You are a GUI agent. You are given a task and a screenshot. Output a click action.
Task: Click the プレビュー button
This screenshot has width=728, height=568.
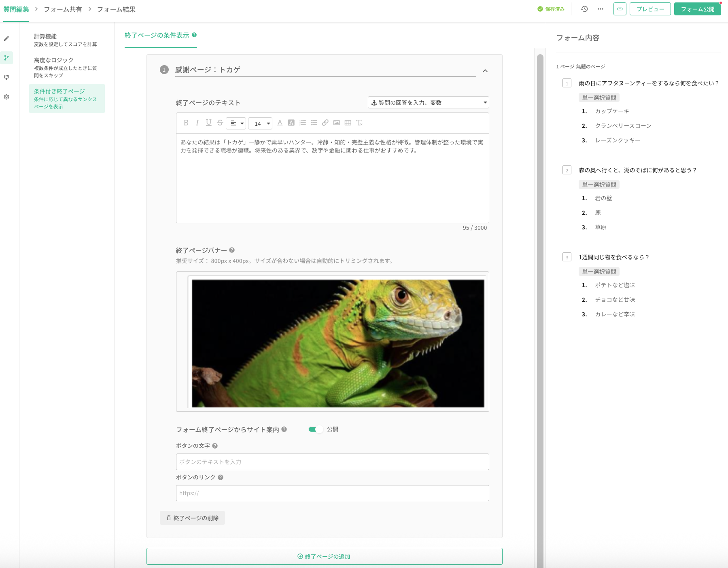[650, 9]
